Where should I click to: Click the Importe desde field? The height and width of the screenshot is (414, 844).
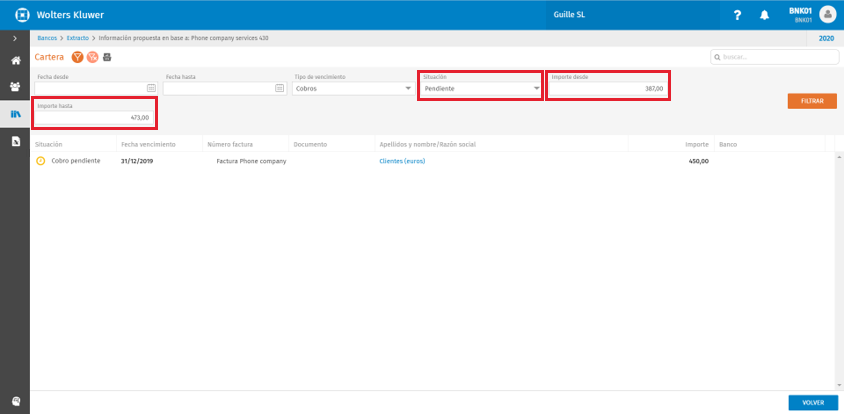(608, 88)
